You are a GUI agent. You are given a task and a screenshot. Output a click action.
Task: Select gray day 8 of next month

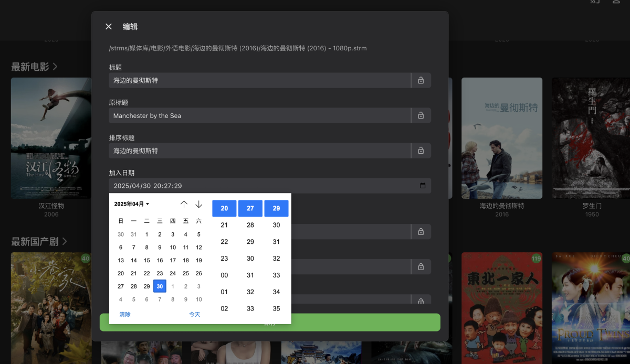[173, 299]
